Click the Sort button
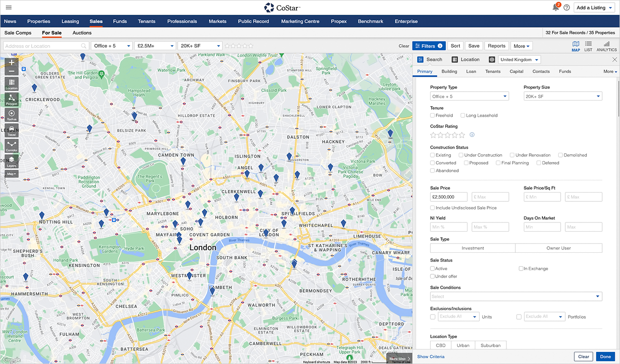 coord(456,46)
